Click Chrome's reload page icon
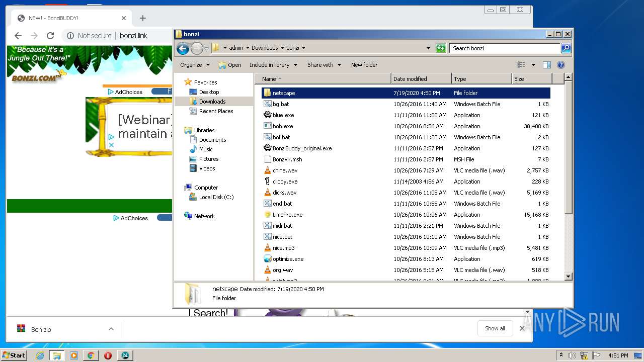 coord(50,36)
